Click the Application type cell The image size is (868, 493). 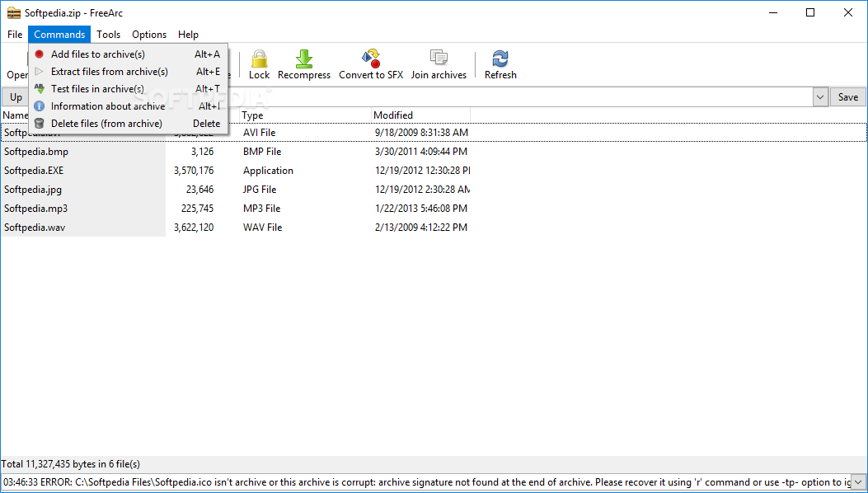(x=268, y=170)
